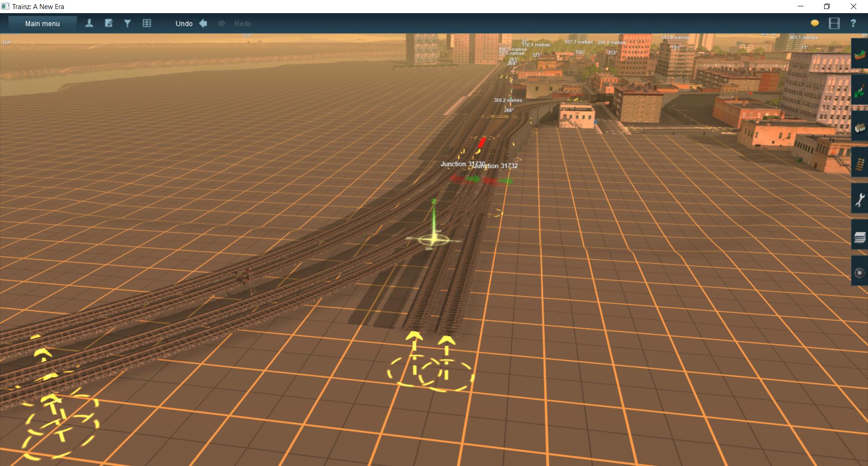Click the Redo label
Viewport: 868px width, 466px height.
point(243,24)
